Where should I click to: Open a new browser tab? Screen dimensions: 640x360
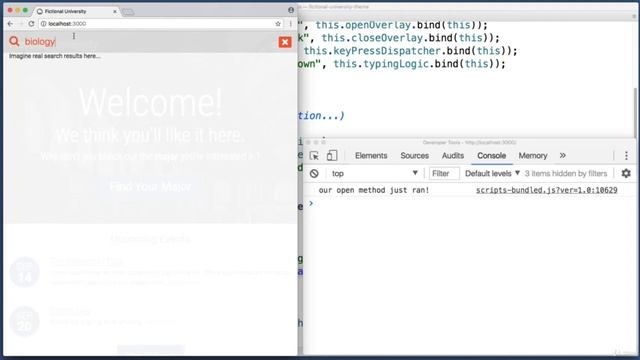(128, 12)
